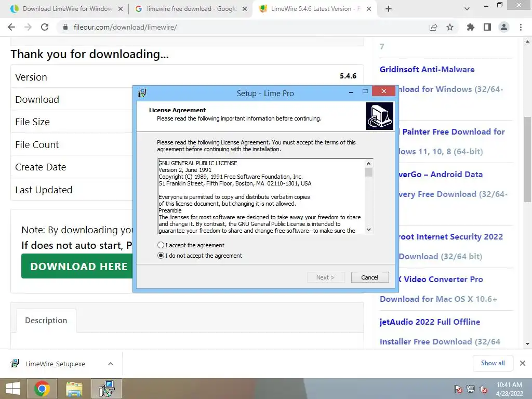The width and height of the screenshot is (532, 399).
Task: Open 'Painter Free Download for' link
Action: (453, 131)
